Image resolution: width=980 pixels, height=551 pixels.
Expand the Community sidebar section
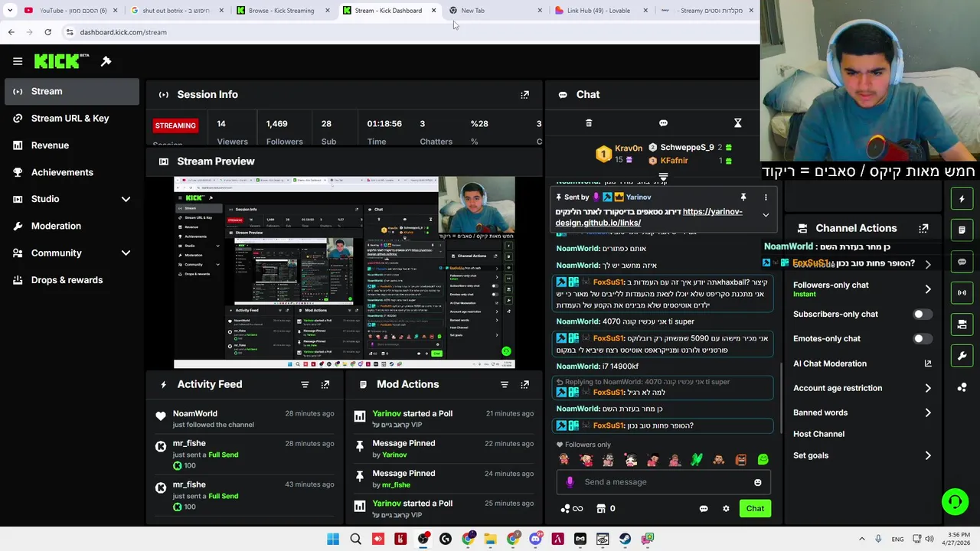126,253
